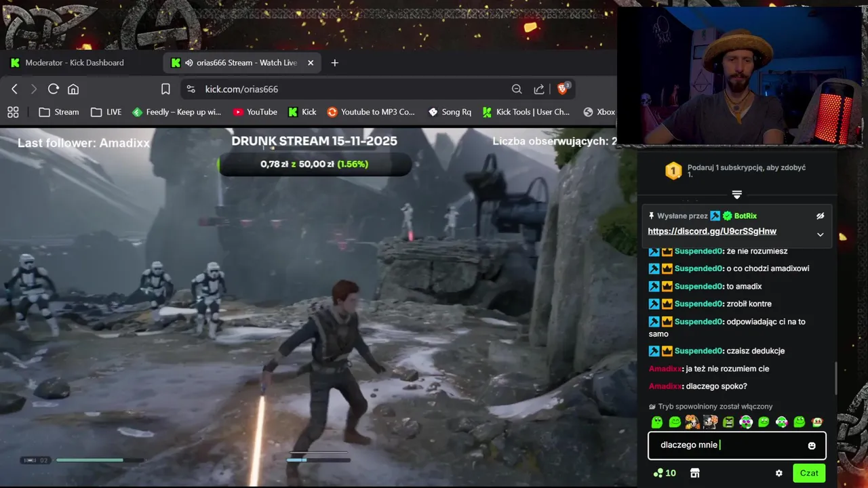Open site settings icon in address bar
The height and width of the screenshot is (488, 868).
tap(191, 89)
